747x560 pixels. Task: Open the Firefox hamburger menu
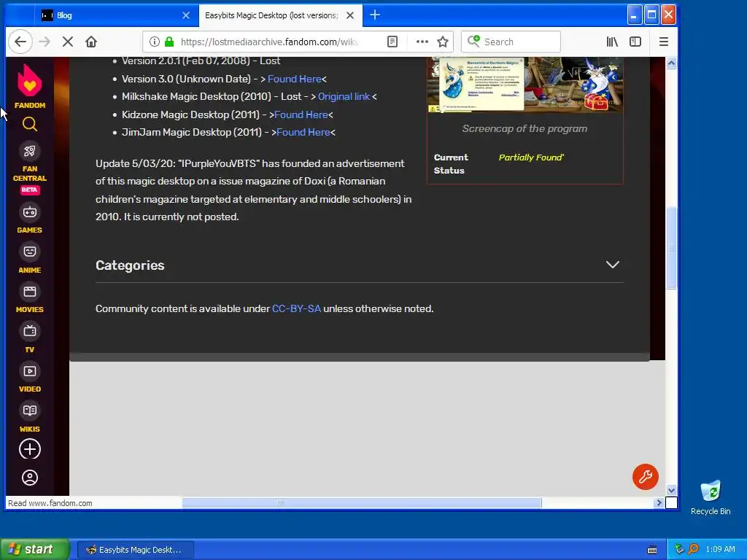coord(664,42)
